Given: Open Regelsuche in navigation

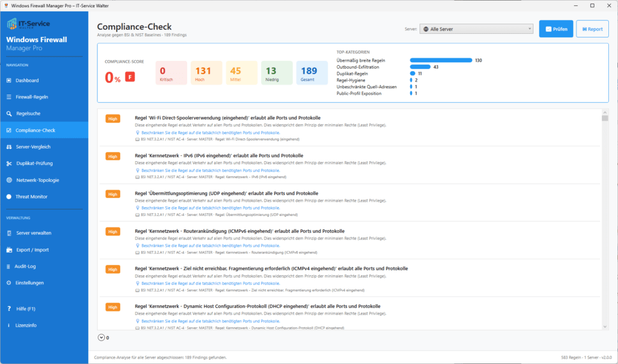Looking at the screenshot, I should pos(44,113).
